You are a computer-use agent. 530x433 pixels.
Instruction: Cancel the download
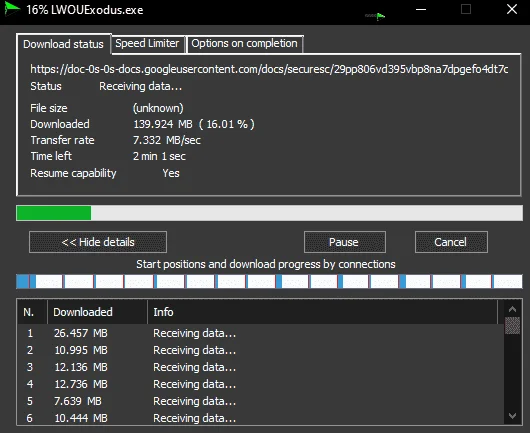451,242
